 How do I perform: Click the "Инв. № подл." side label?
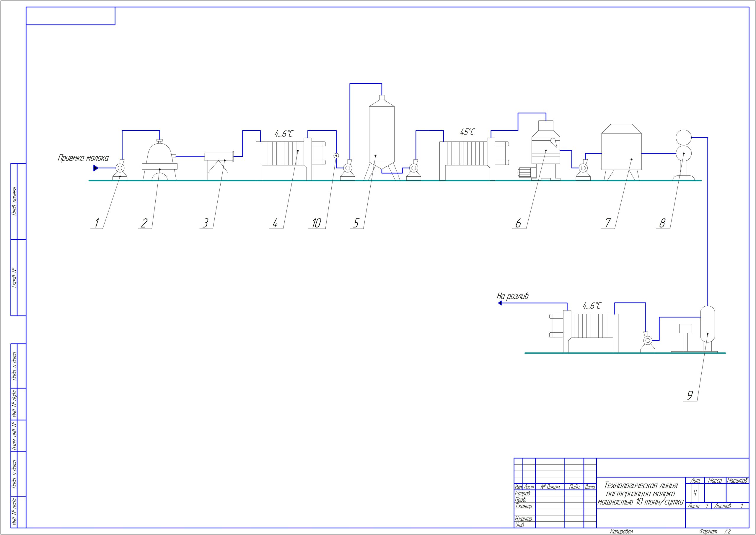(14, 511)
